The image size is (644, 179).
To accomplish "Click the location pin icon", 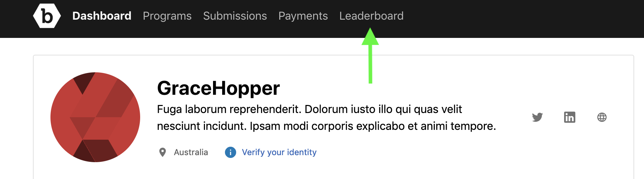I will [x=163, y=152].
